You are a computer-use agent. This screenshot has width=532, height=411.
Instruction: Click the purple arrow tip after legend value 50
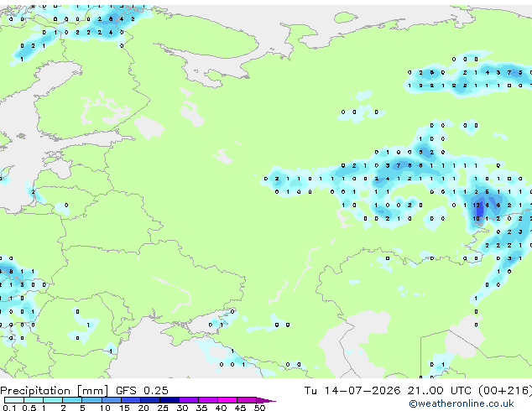(266, 400)
